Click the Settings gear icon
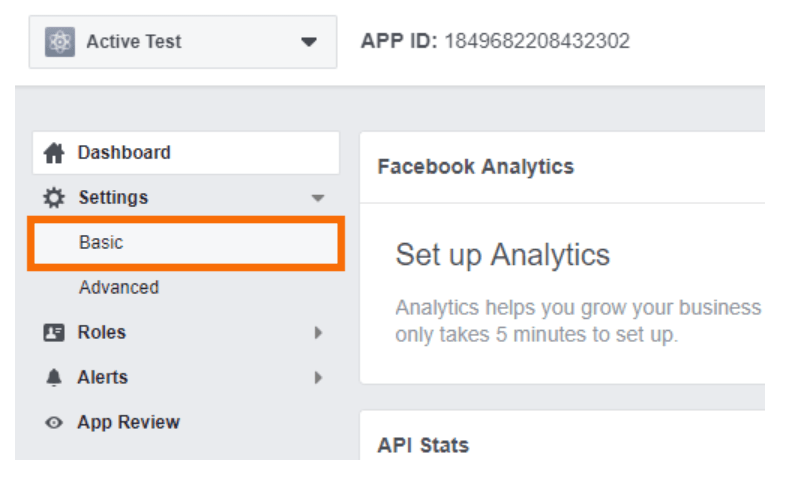 click(x=54, y=198)
